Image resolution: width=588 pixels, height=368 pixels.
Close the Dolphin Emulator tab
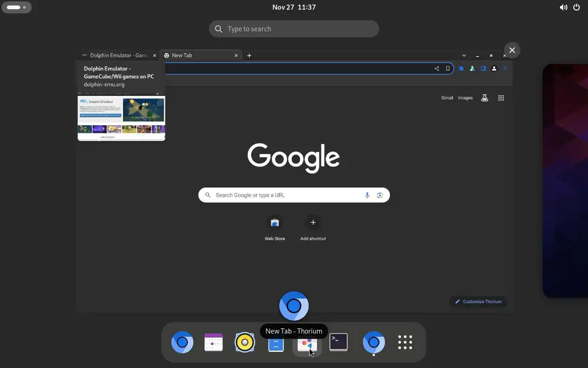pyautogui.click(x=154, y=55)
